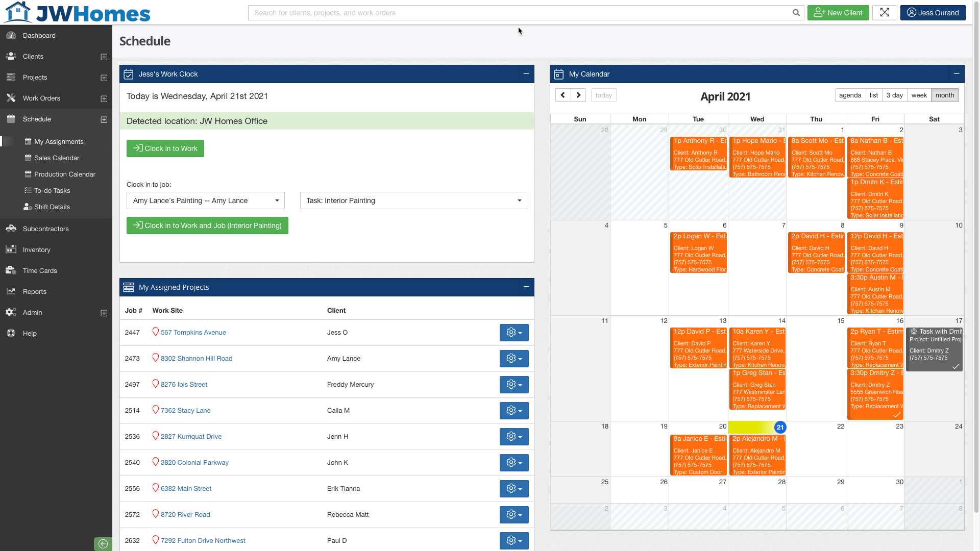Click the search magnifier icon
Image resolution: width=980 pixels, height=551 pixels.
[796, 13]
